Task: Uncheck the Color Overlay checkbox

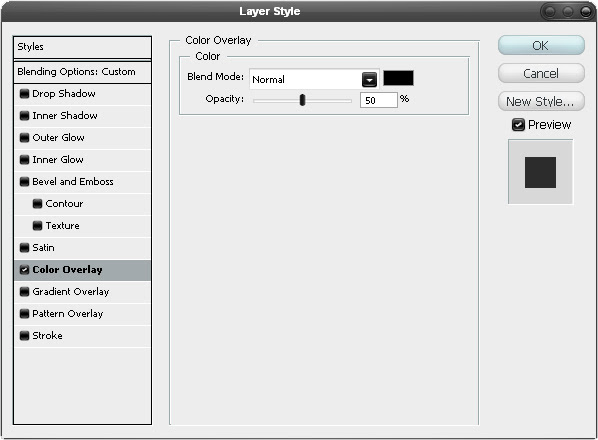Action: click(x=24, y=270)
